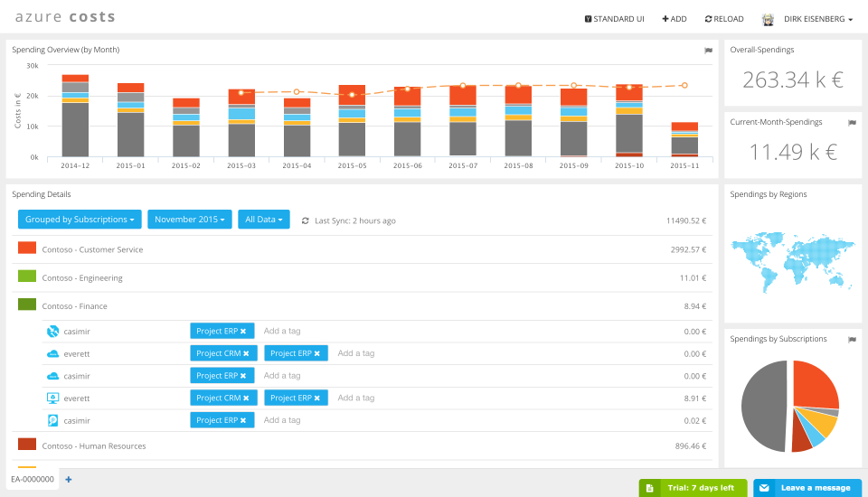Remove Project ERP tag from 8.91 € everett
Image resolution: width=868 pixels, height=497 pixels.
(317, 398)
